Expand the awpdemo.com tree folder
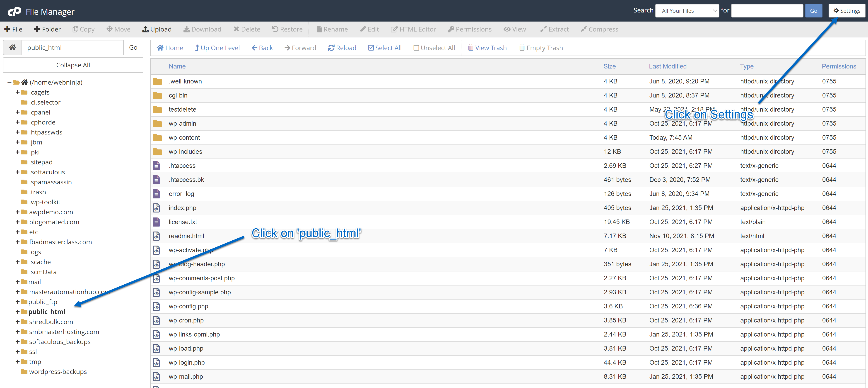The image size is (868, 388). coord(17,212)
